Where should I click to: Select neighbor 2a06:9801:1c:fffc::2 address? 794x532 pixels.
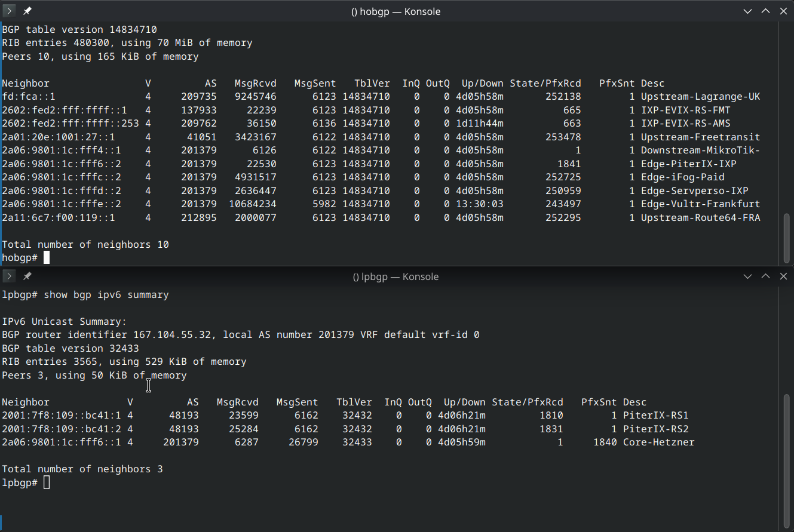(62, 177)
